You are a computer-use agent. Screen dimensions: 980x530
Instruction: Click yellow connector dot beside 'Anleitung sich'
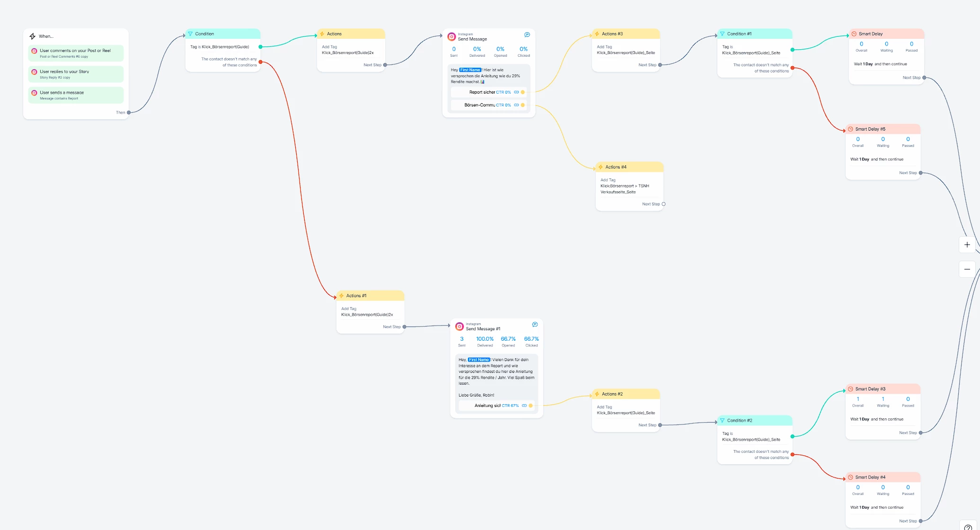click(531, 406)
